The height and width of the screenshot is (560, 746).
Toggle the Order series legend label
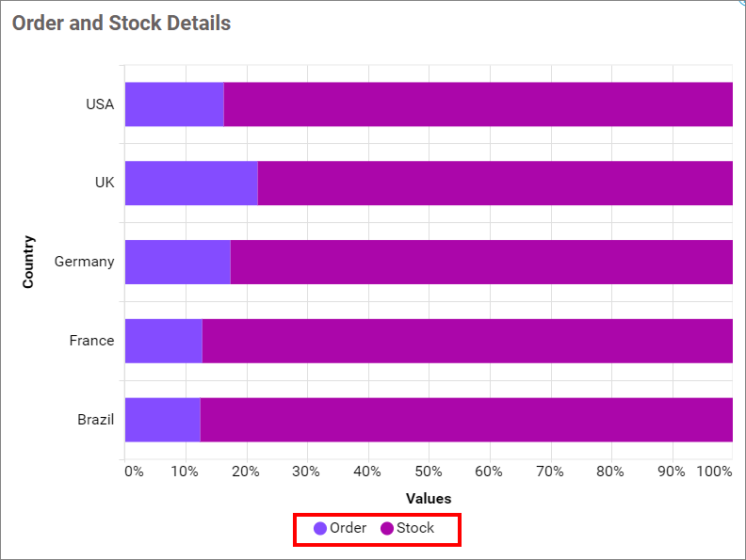[348, 528]
